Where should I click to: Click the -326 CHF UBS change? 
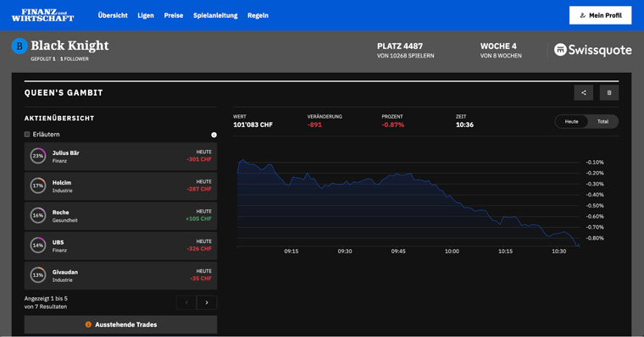point(199,249)
